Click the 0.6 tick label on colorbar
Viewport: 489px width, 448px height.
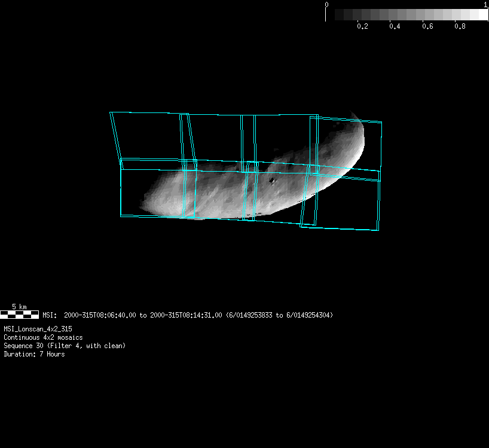427,27
